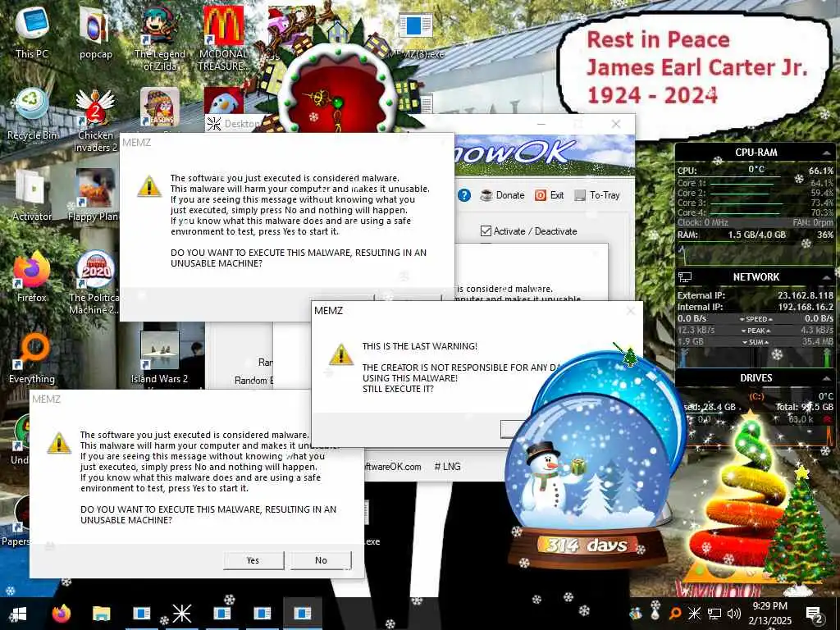Open the Activator desktop icon

pos(32,195)
